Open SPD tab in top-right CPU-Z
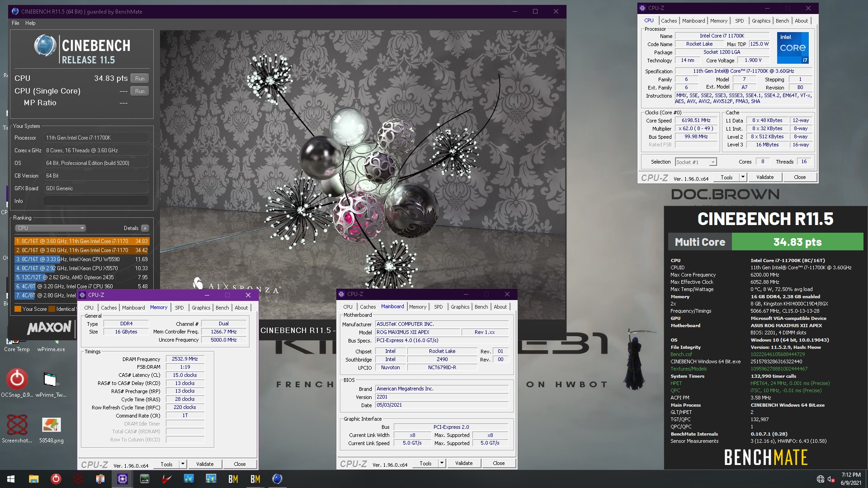The height and width of the screenshot is (488, 868). tap(739, 21)
